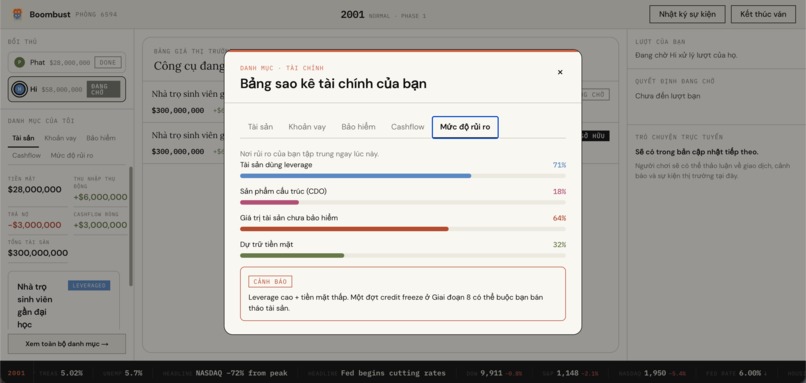Click NASDAQ -72% from peak headline
Viewport: 806px width, 383px height.
coord(242,373)
